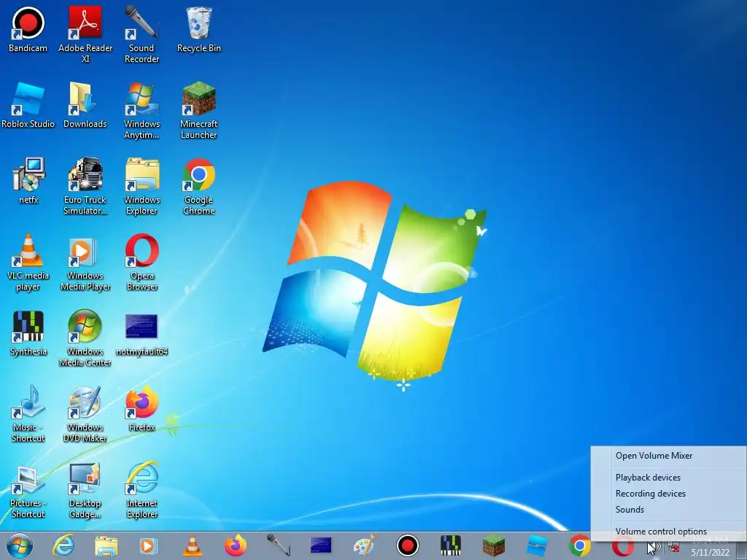Open Sound Recorder microphone on taskbar
The image size is (747, 560).
[278, 545]
